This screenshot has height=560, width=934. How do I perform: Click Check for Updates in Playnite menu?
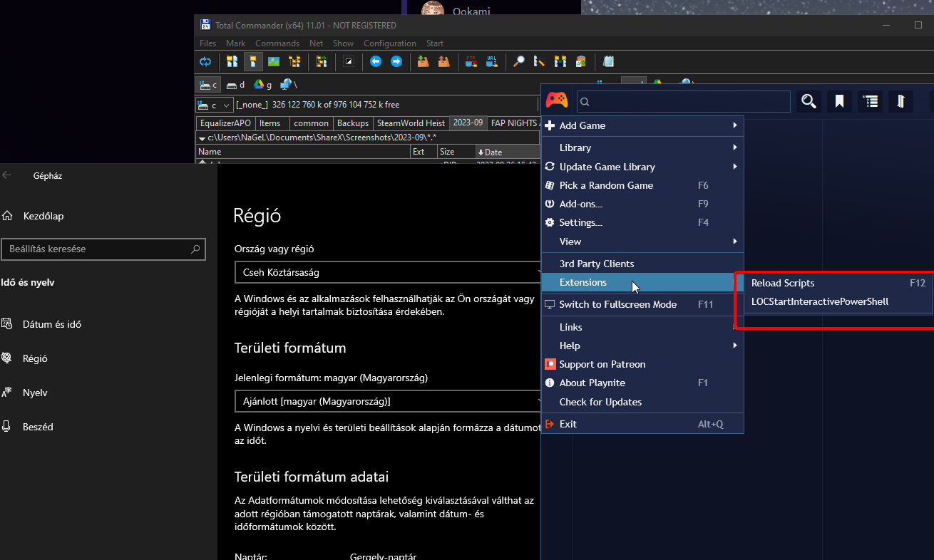[x=600, y=402]
